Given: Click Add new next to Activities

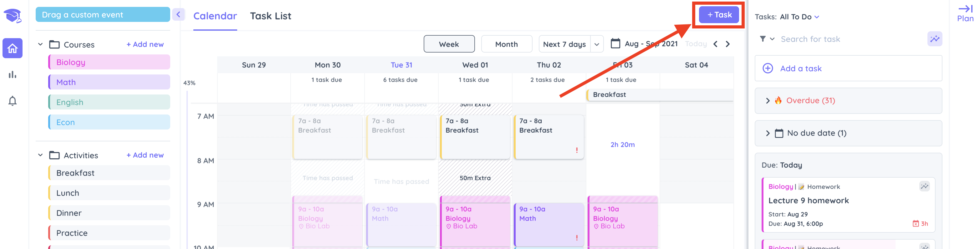Looking at the screenshot, I should pyautogui.click(x=145, y=155).
